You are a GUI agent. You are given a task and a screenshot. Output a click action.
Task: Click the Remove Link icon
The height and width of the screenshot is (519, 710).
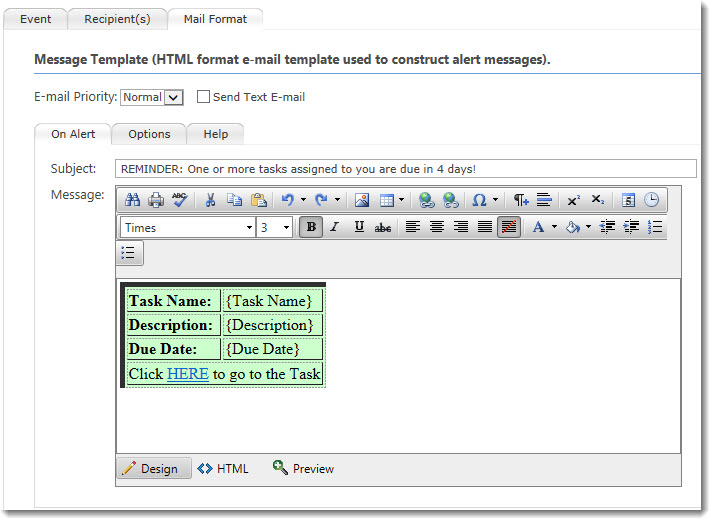(x=451, y=200)
